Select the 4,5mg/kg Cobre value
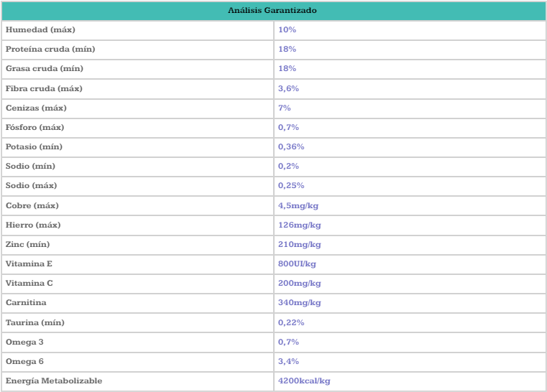 tap(298, 205)
